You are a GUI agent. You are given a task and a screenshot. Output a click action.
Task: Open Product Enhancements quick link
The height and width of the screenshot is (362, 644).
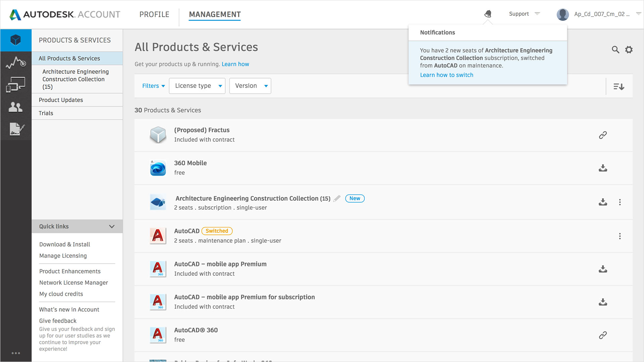click(70, 271)
